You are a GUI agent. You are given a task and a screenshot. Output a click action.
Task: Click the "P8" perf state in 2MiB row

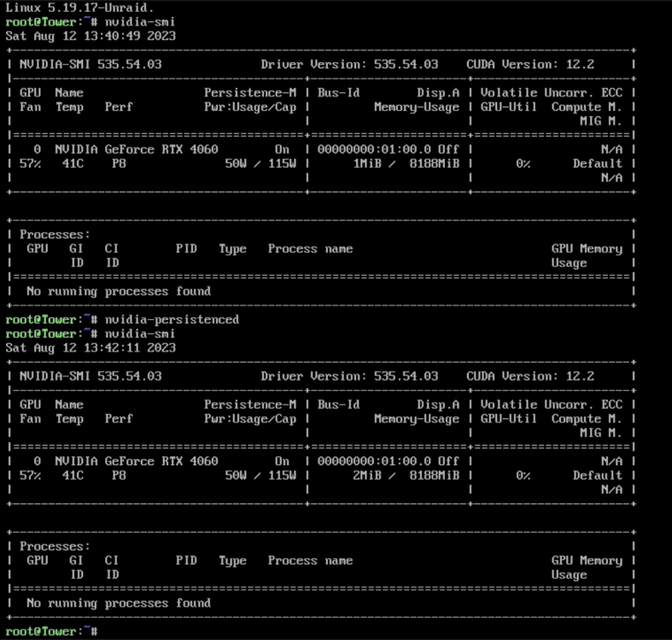click(119, 475)
